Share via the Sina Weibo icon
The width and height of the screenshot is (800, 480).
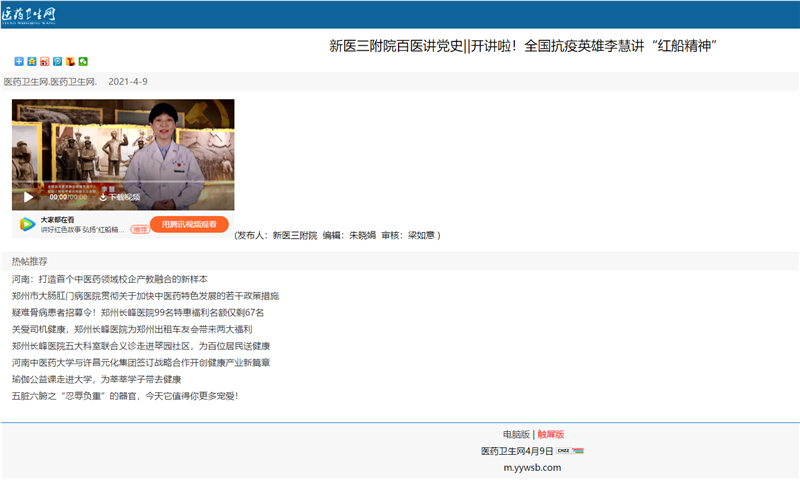[x=44, y=62]
